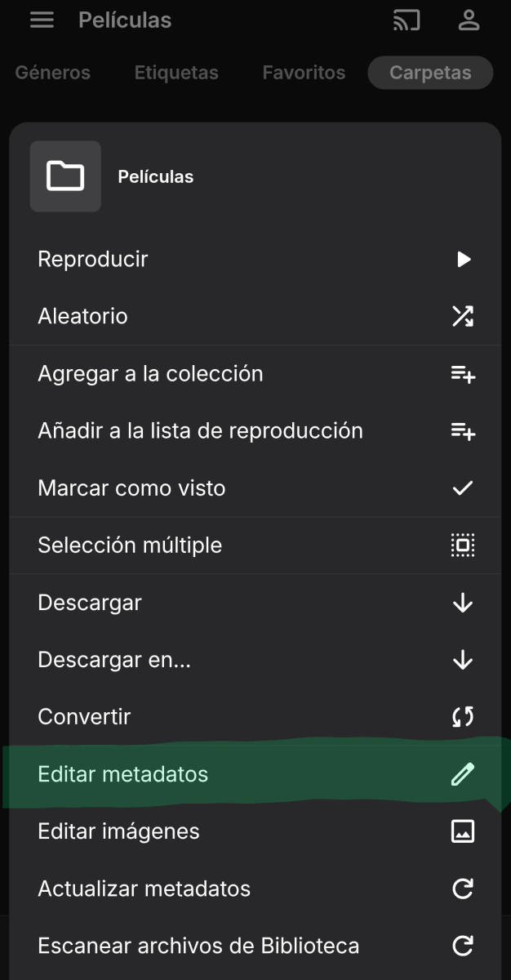Tap the Películas folder thumbnail

65,176
